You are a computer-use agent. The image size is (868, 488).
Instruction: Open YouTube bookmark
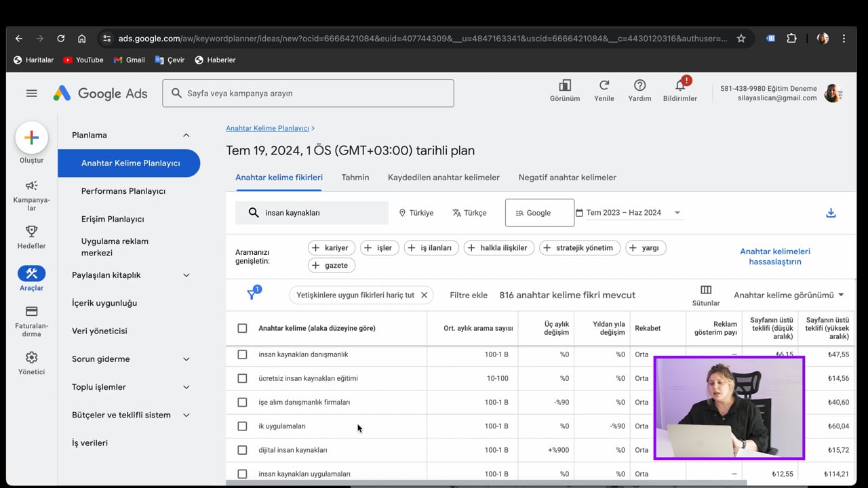pyautogui.click(x=83, y=60)
